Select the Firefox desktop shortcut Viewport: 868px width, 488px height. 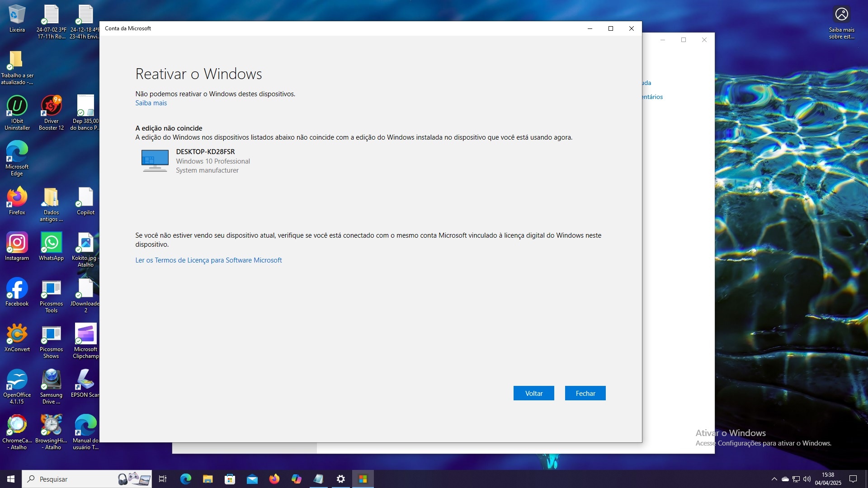pyautogui.click(x=17, y=201)
